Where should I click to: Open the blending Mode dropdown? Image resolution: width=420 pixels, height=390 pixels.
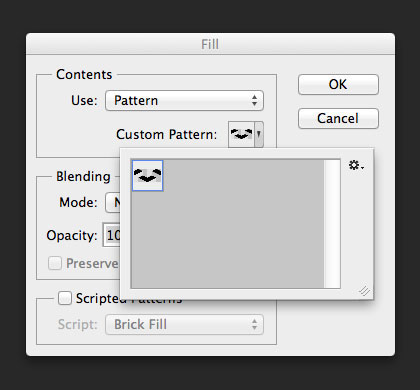coord(113,202)
